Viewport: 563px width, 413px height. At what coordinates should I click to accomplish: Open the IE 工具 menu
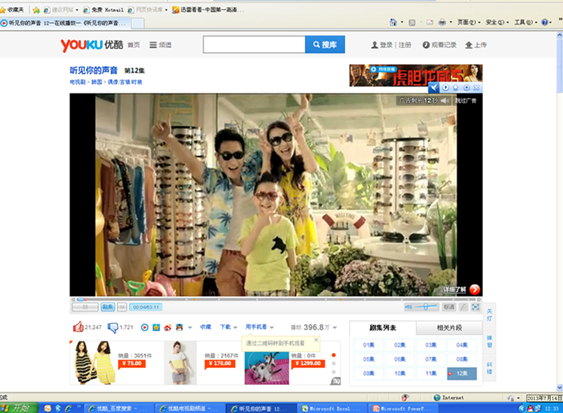coord(526,22)
